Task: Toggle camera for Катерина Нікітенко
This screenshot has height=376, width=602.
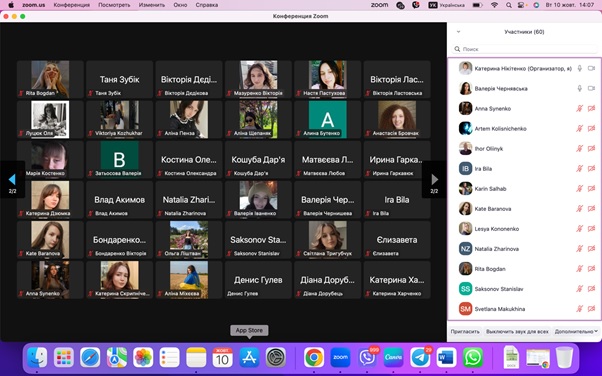Action: (591, 68)
